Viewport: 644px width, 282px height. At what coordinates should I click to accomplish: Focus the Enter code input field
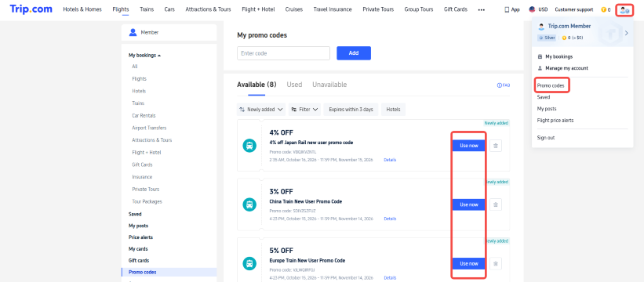[283, 53]
